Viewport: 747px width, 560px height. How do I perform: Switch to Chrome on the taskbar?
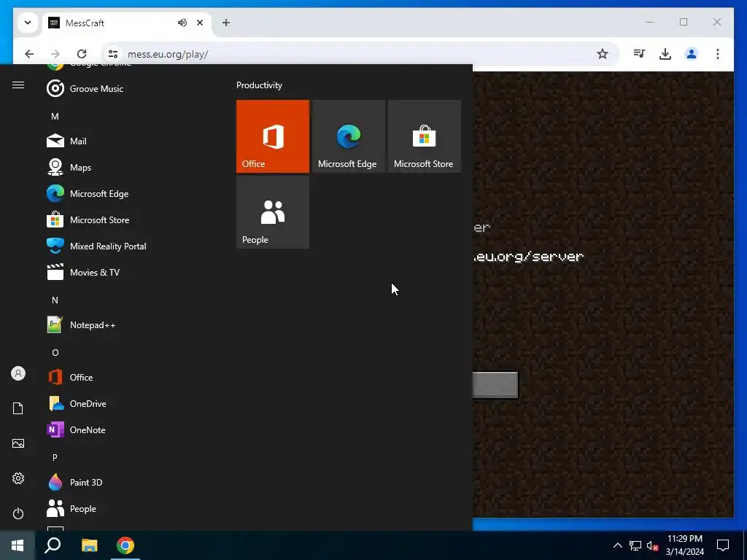tap(125, 545)
